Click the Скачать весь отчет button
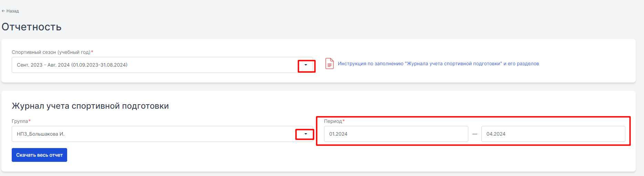This screenshot has width=644, height=176. pyautogui.click(x=39, y=155)
